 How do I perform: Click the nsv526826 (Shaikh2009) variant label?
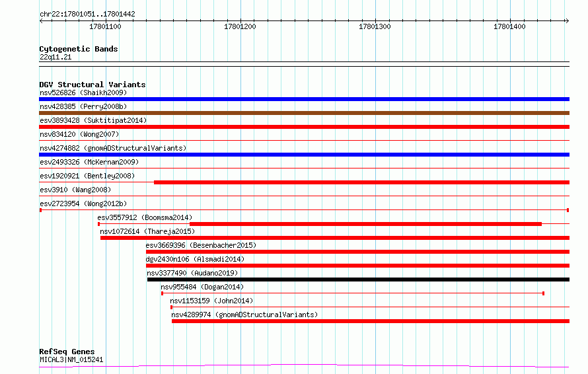(83, 93)
